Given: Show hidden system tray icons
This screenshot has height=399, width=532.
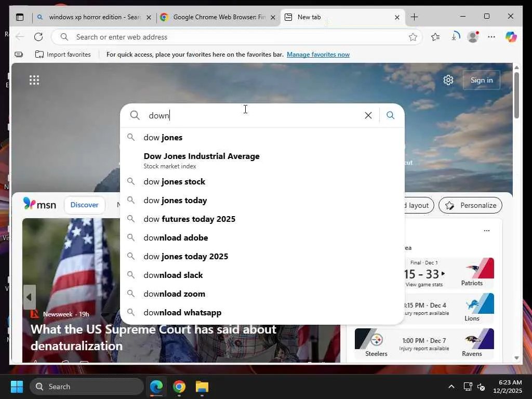Looking at the screenshot, I should point(451,387).
